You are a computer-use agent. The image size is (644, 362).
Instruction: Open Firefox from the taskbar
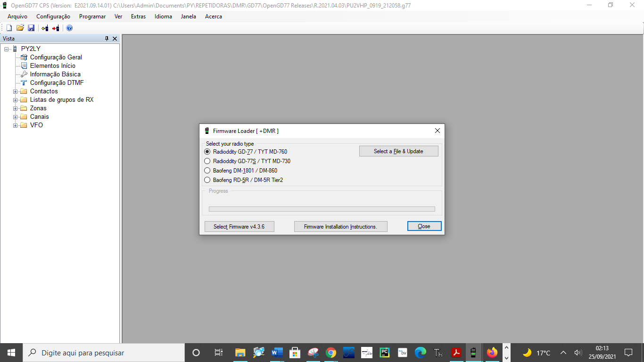tap(492, 353)
